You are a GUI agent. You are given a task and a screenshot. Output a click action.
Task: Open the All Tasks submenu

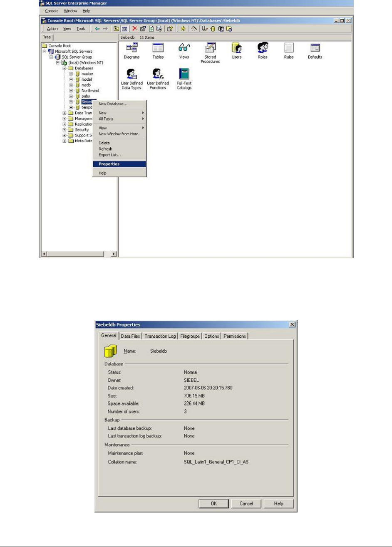pyautogui.click(x=119, y=119)
